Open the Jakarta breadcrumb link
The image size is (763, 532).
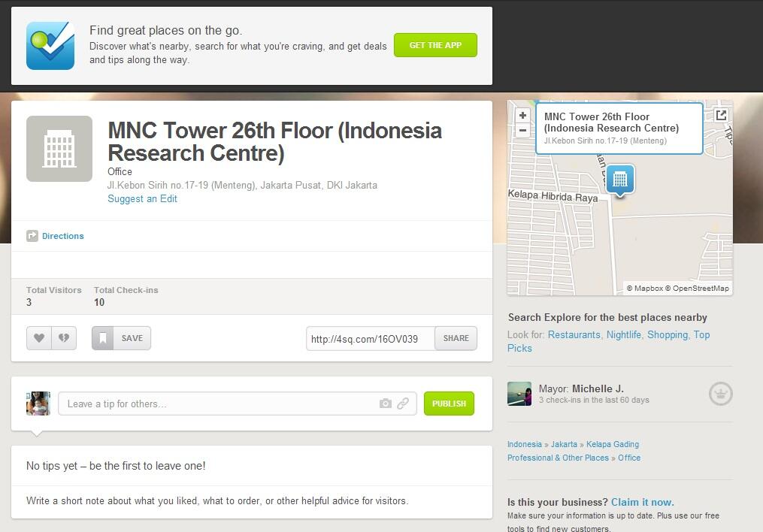click(x=564, y=444)
